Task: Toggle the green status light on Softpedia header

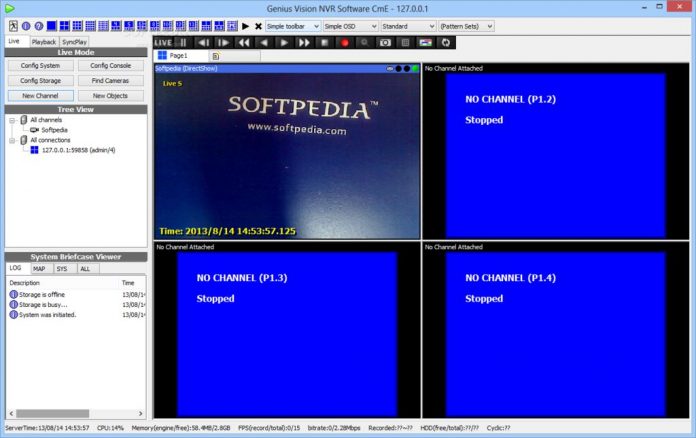Action: pos(415,68)
